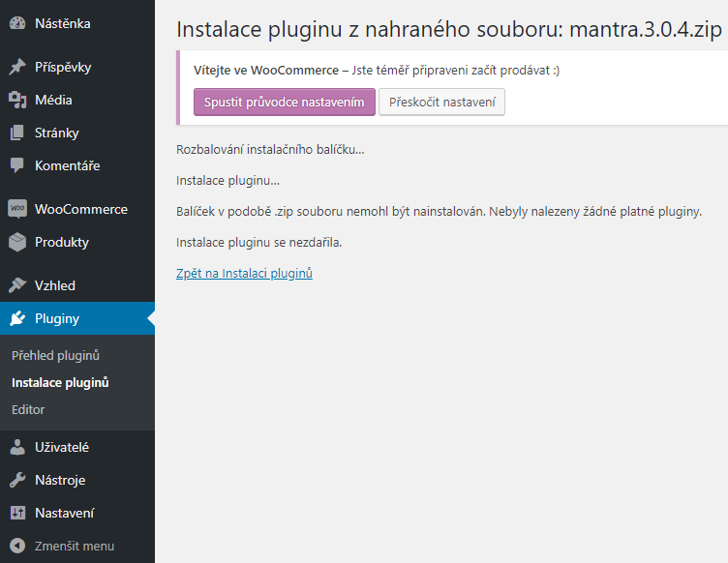This screenshot has width=728, height=563.
Task: Click the Uživatelé person icon
Action: (x=17, y=447)
